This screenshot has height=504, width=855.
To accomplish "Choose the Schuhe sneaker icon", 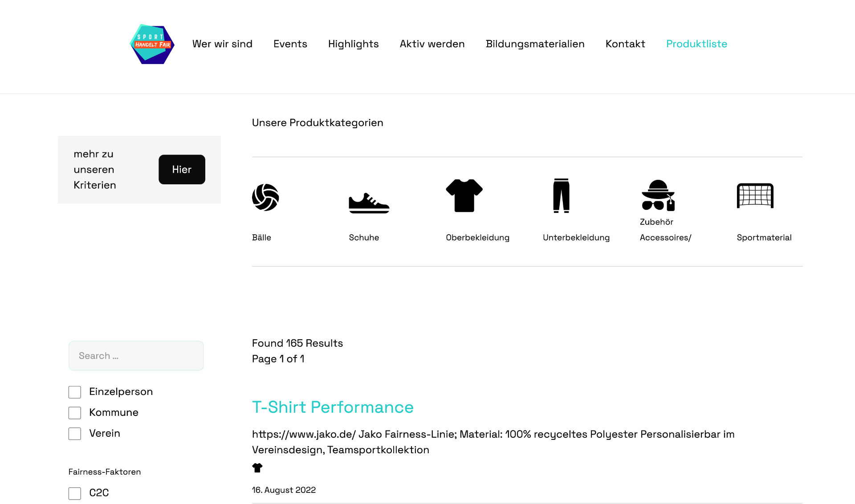I will point(369,203).
